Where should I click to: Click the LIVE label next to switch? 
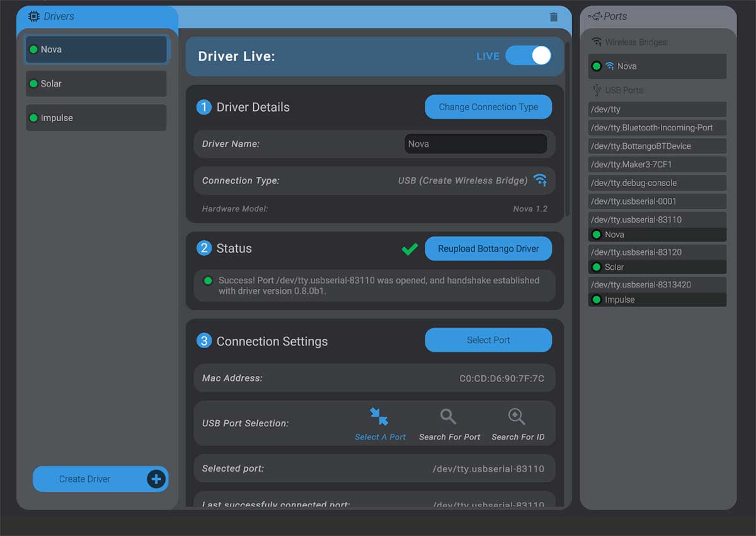tap(488, 56)
